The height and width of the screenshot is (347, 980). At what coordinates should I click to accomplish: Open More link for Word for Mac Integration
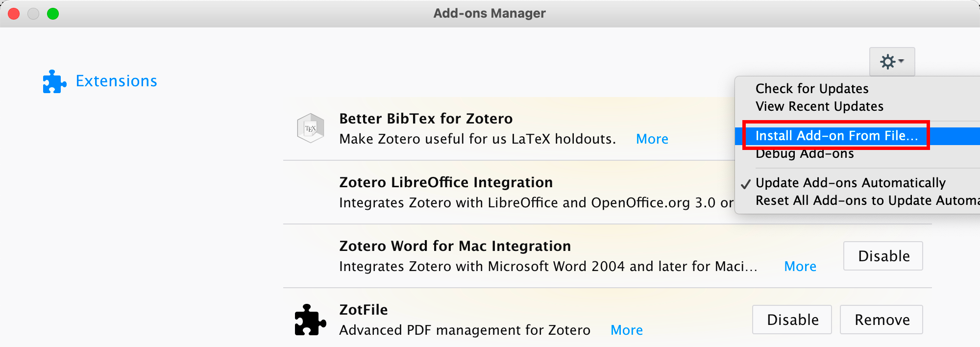tap(800, 267)
